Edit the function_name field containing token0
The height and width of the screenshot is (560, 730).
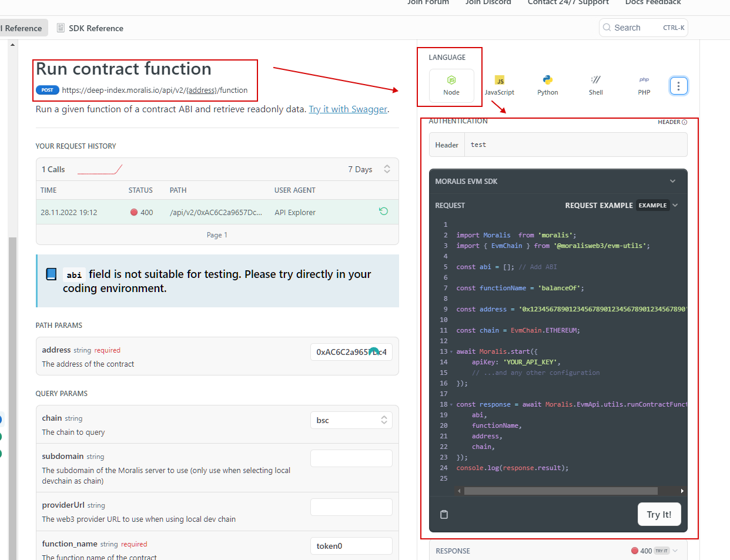point(351,546)
